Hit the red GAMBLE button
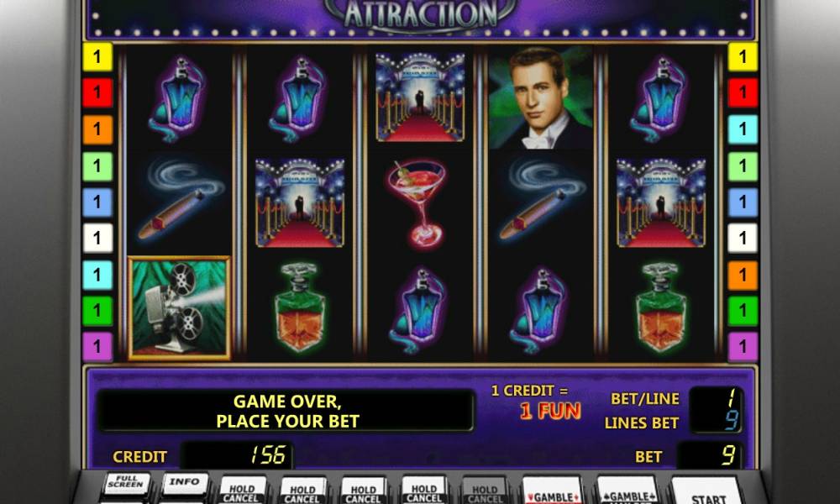 [552, 491]
